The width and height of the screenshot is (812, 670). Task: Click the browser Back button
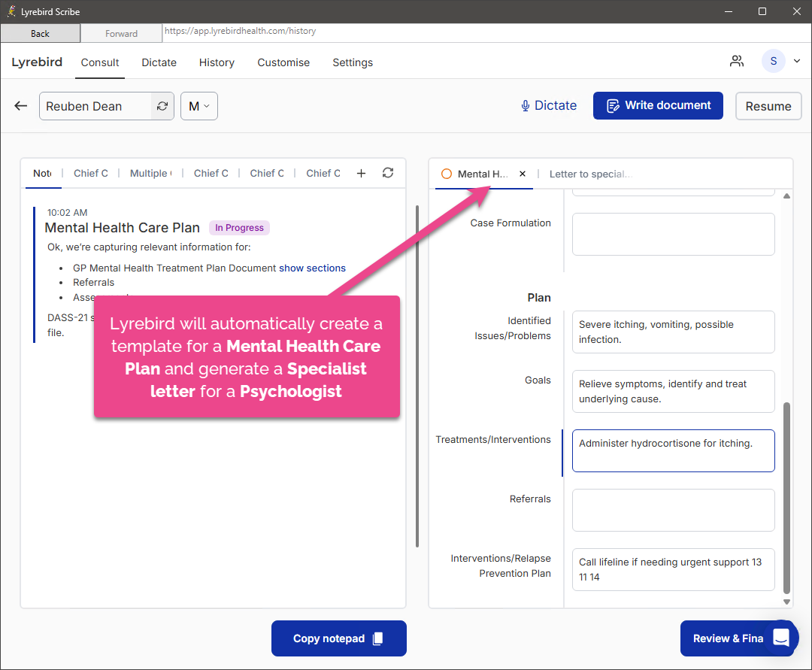[x=40, y=33]
